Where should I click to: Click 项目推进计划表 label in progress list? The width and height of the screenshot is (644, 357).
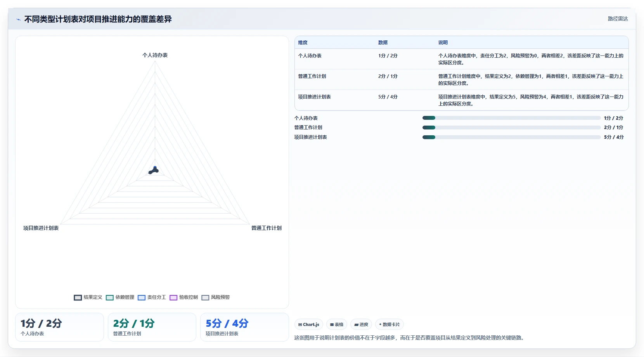pos(311,137)
